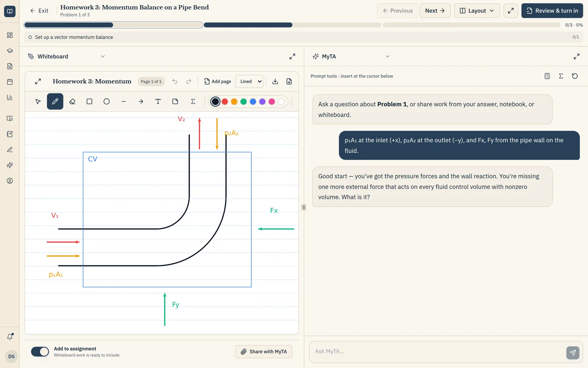Image resolution: width=588 pixels, height=368 pixels.
Task: Select the straight line tool
Action: [124, 102]
